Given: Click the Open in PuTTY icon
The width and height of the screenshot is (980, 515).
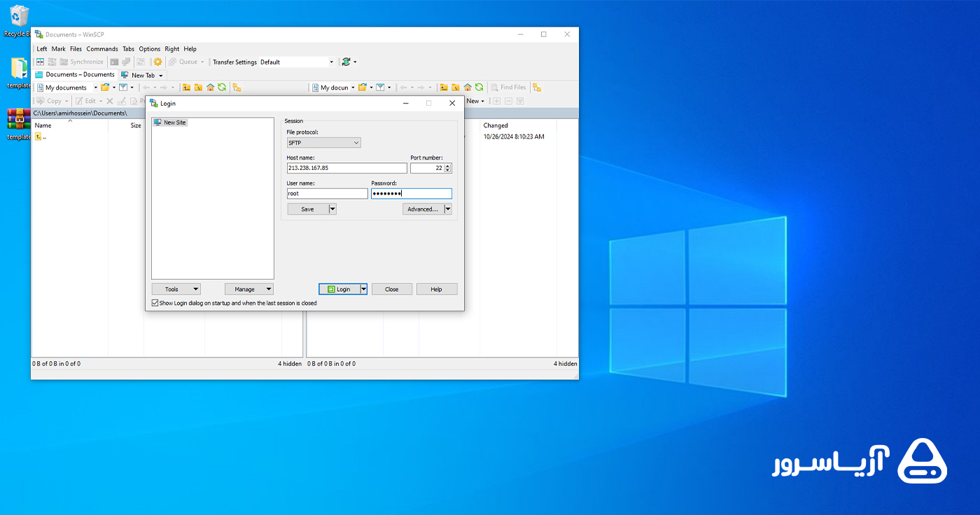Looking at the screenshot, I should click(126, 62).
